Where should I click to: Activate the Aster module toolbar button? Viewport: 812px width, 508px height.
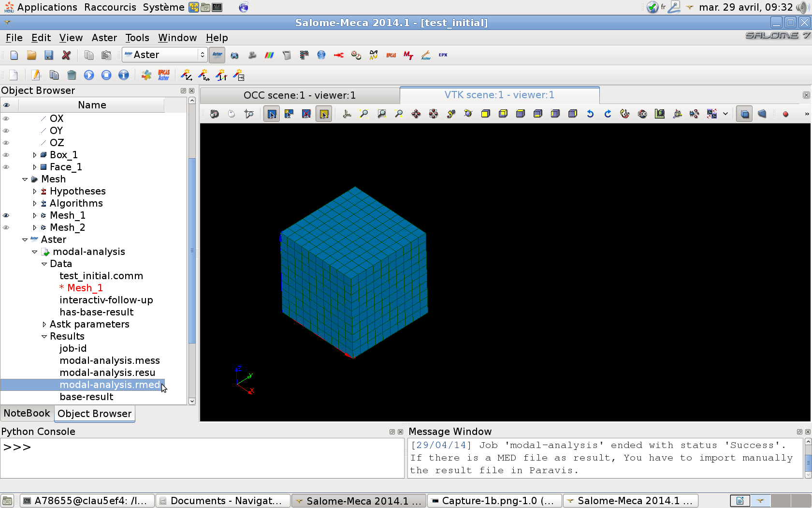point(217,55)
